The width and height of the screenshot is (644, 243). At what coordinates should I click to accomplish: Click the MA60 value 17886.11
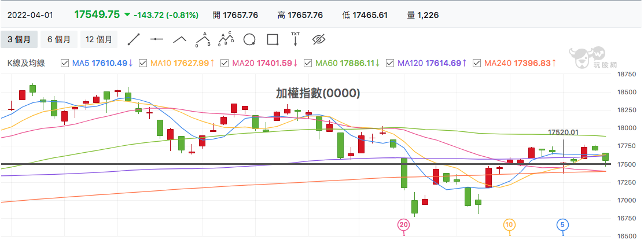[356, 63]
